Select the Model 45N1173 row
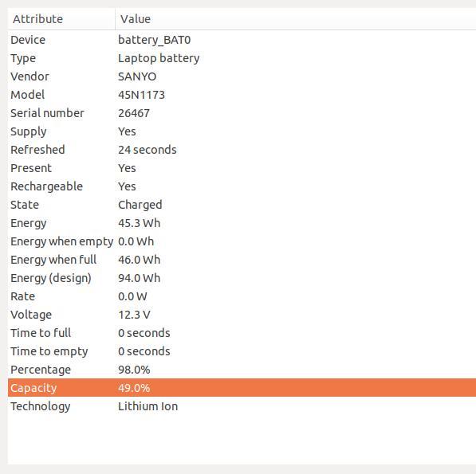Image resolution: width=476 pixels, height=474 pixels. 242,95
